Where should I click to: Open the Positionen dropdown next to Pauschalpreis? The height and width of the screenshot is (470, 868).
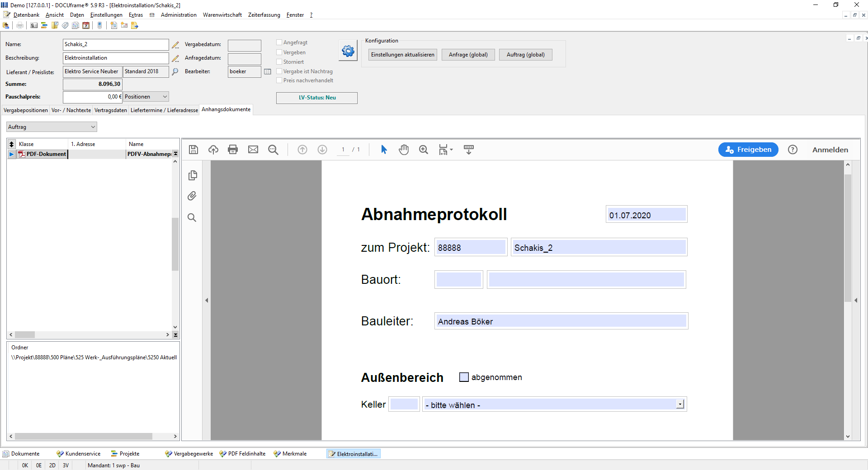(146, 97)
